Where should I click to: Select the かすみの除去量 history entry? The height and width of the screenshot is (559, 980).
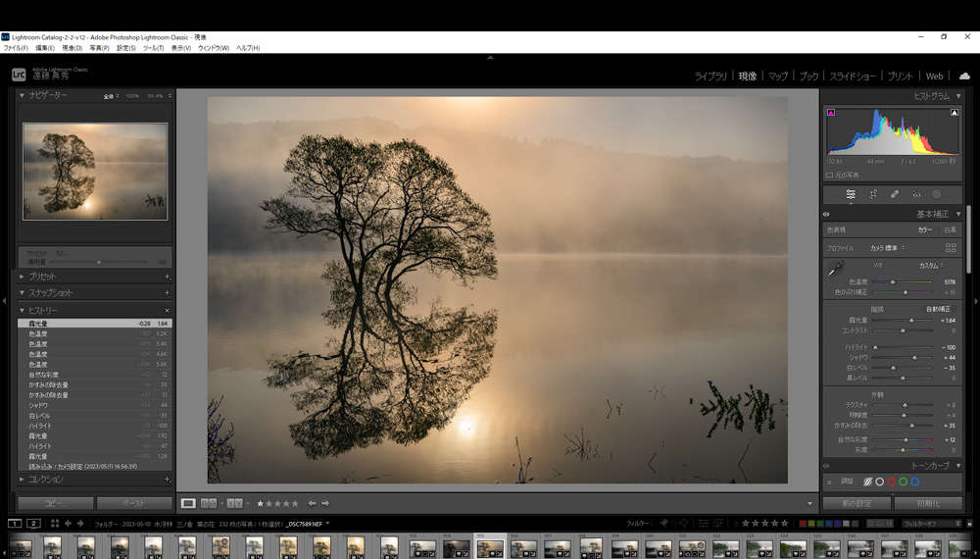point(49,384)
